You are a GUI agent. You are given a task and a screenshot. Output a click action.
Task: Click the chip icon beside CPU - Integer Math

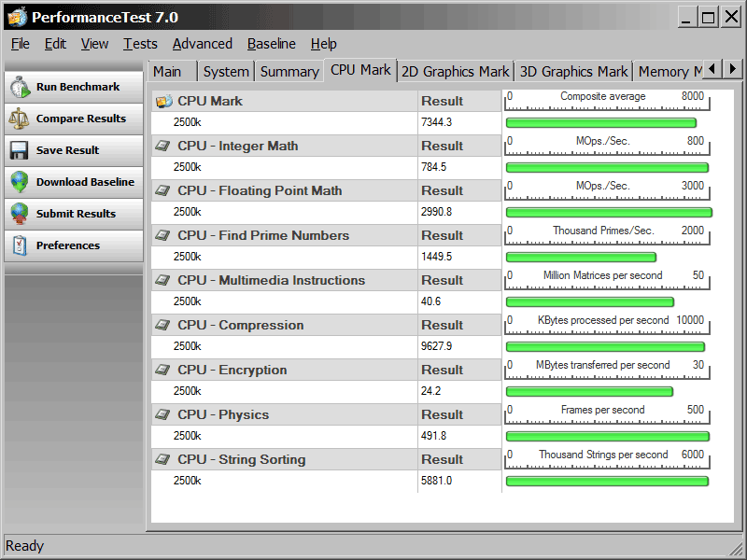coord(163,146)
